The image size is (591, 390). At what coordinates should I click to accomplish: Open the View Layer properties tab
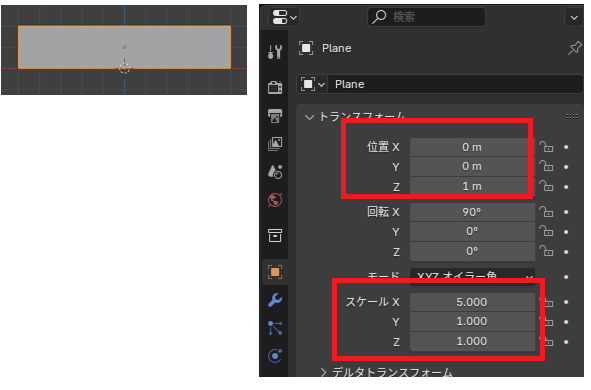[x=275, y=144]
